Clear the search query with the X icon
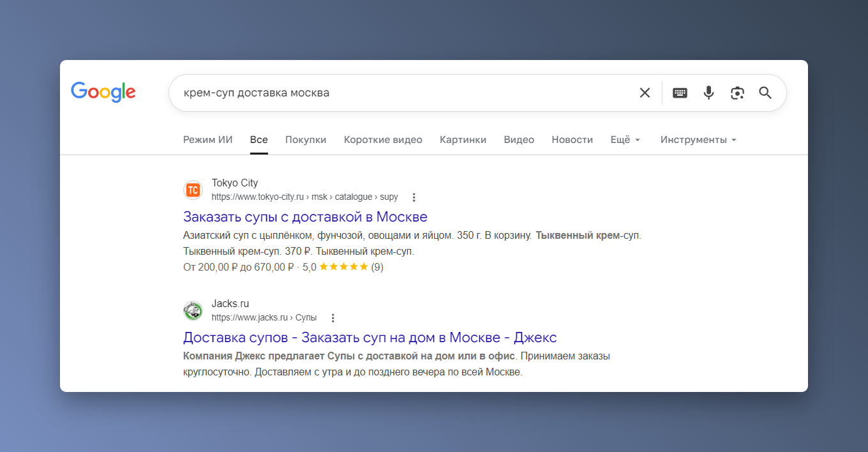The width and height of the screenshot is (868, 452). point(645,93)
